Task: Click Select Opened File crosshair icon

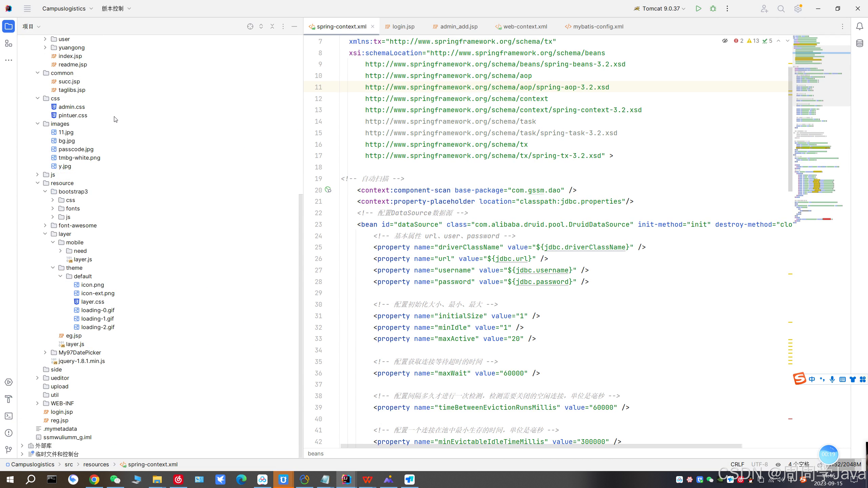Action: [250, 26]
